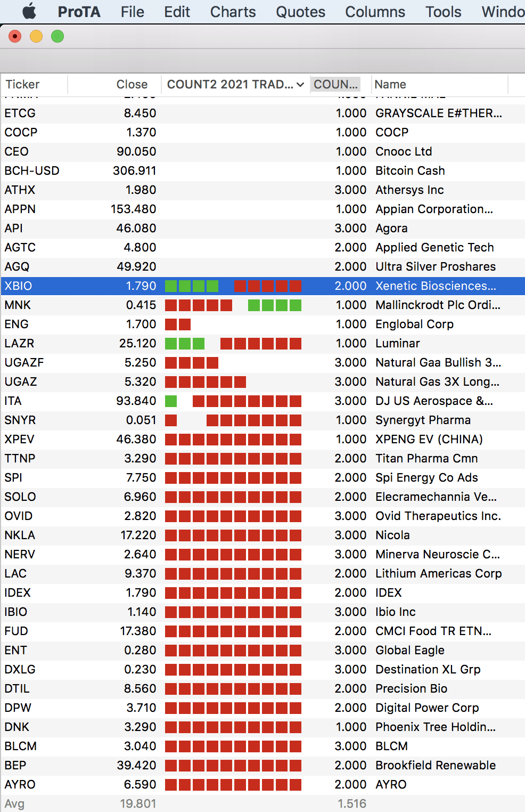525x812 pixels.
Task: Click the average count value 1.516
Action: (352, 803)
